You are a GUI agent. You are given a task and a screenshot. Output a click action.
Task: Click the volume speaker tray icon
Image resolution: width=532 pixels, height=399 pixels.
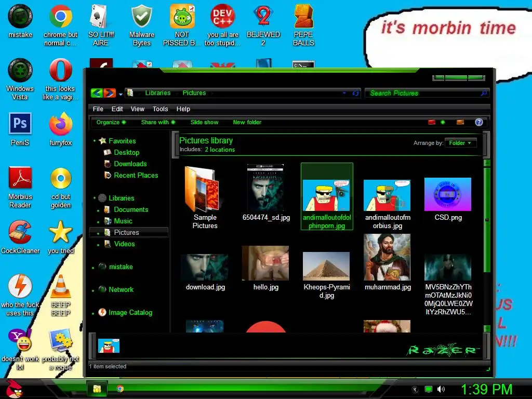441,389
